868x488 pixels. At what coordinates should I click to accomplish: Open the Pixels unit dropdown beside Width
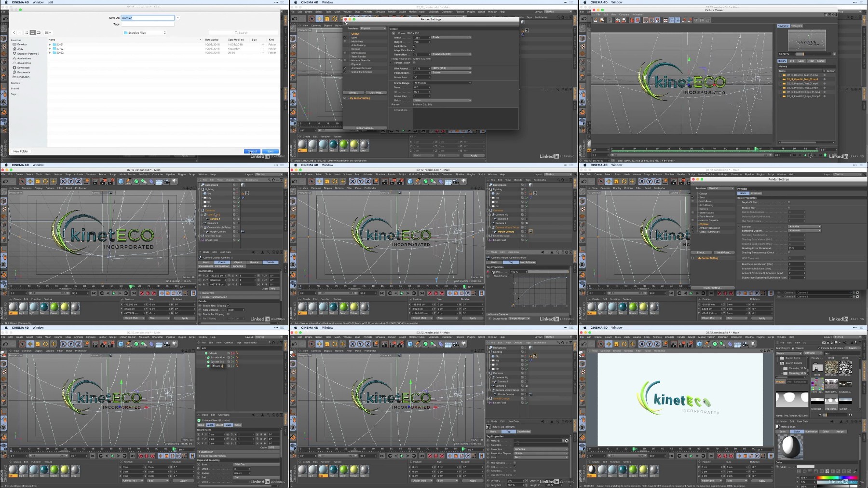(451, 37)
